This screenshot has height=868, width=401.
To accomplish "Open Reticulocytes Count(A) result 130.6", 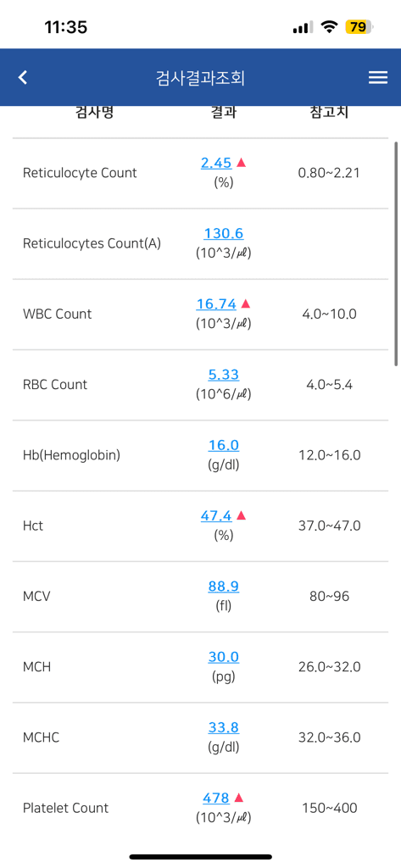I will pos(223,234).
